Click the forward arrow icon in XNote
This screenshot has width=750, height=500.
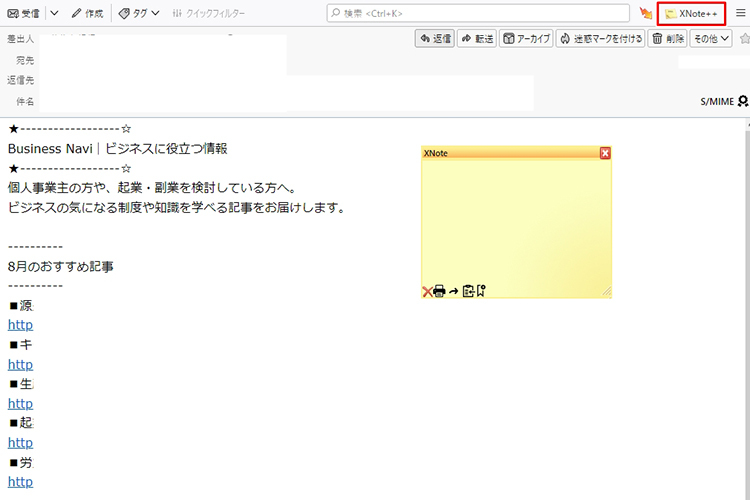pos(453,291)
